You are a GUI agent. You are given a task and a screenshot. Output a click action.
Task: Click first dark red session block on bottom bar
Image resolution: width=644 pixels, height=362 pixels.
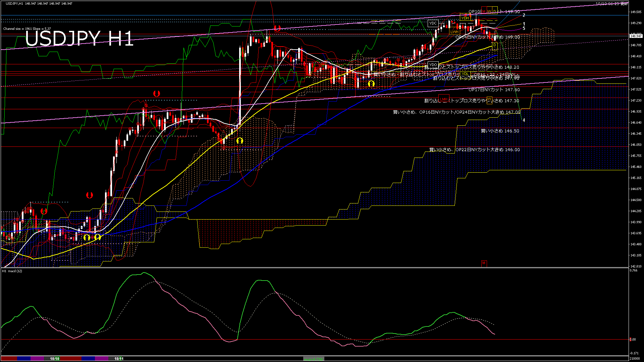[x=9, y=359]
